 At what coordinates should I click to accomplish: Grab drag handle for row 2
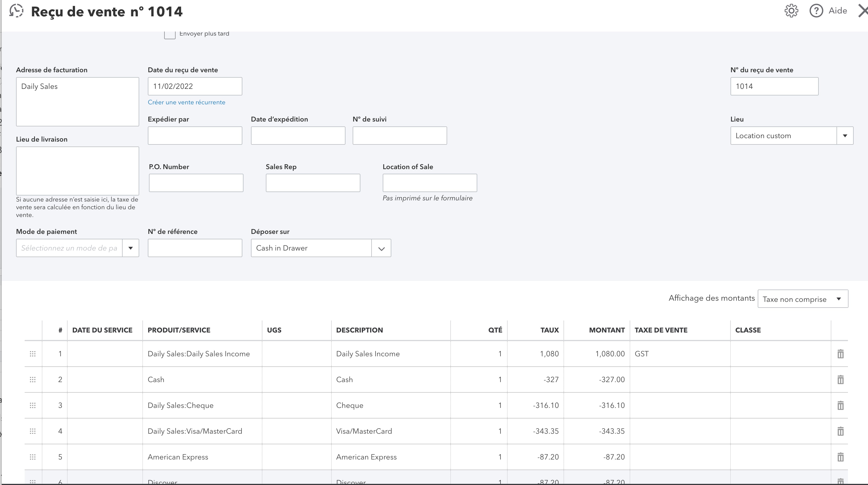(33, 380)
